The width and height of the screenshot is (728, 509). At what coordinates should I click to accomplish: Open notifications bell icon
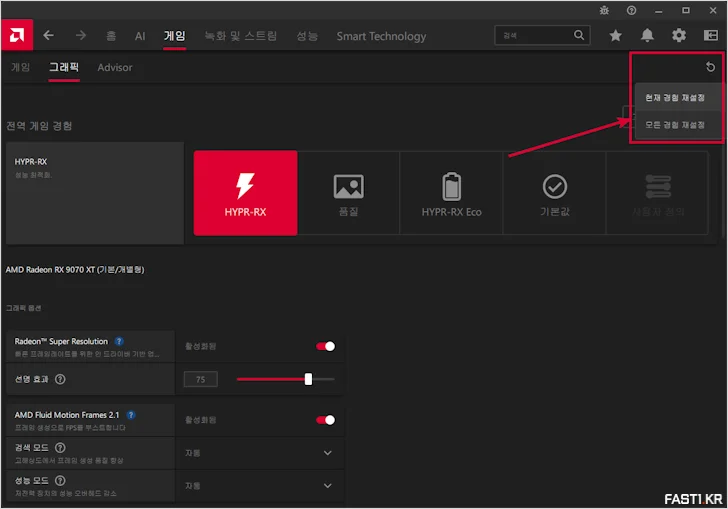[x=647, y=35]
